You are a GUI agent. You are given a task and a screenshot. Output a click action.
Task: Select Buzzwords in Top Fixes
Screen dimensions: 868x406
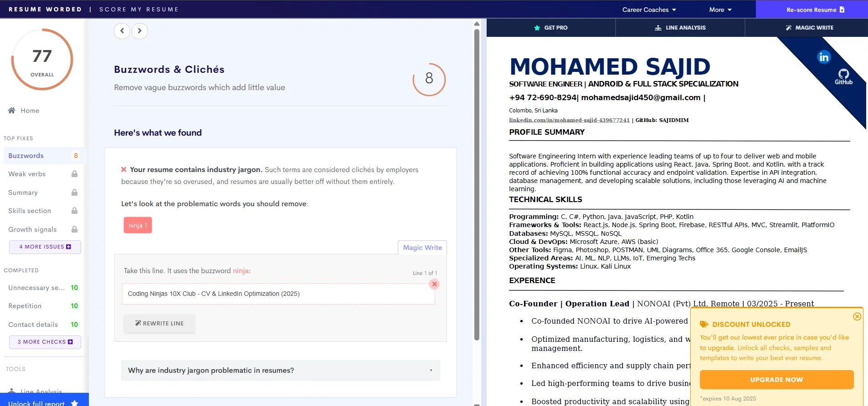[x=44, y=156]
